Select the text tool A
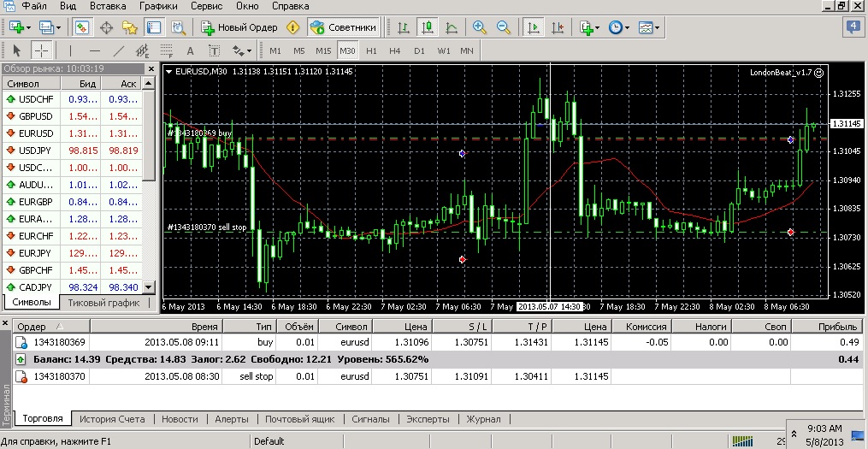Image resolution: width=868 pixels, height=449 pixels. 190,51
